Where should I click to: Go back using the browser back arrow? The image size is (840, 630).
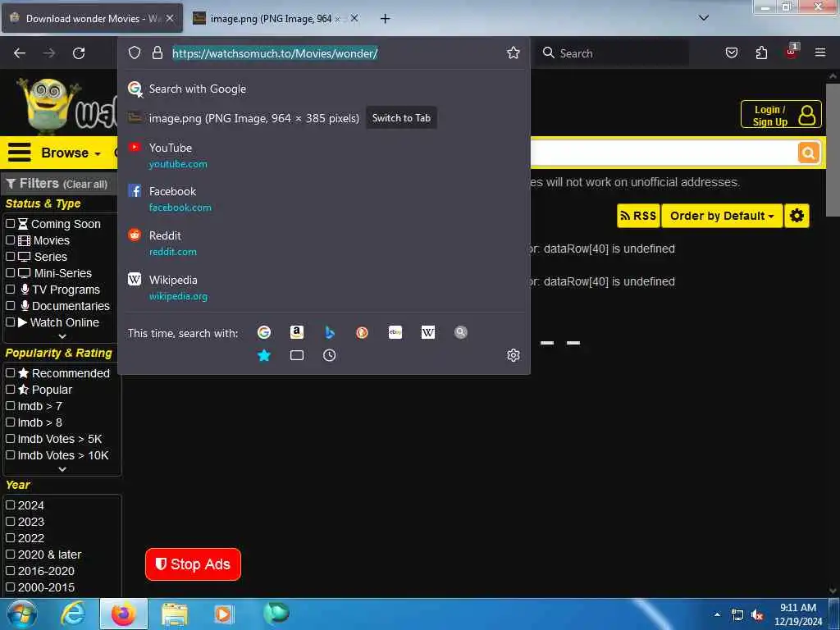[x=20, y=53]
